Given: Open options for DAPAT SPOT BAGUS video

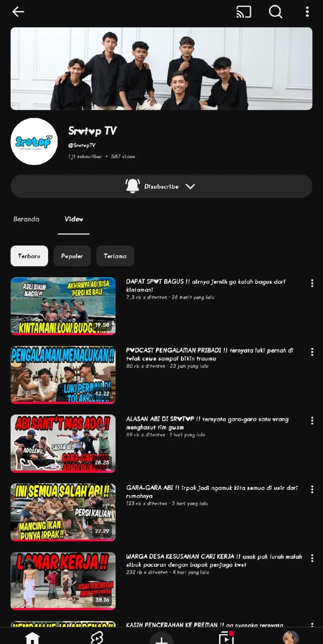Looking at the screenshot, I should [x=312, y=283].
